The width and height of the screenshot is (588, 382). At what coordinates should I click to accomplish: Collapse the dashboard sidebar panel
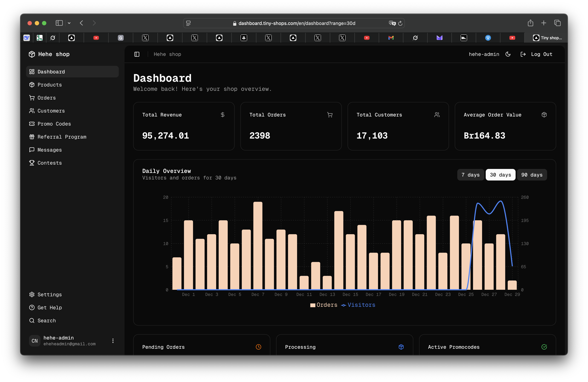(x=137, y=54)
